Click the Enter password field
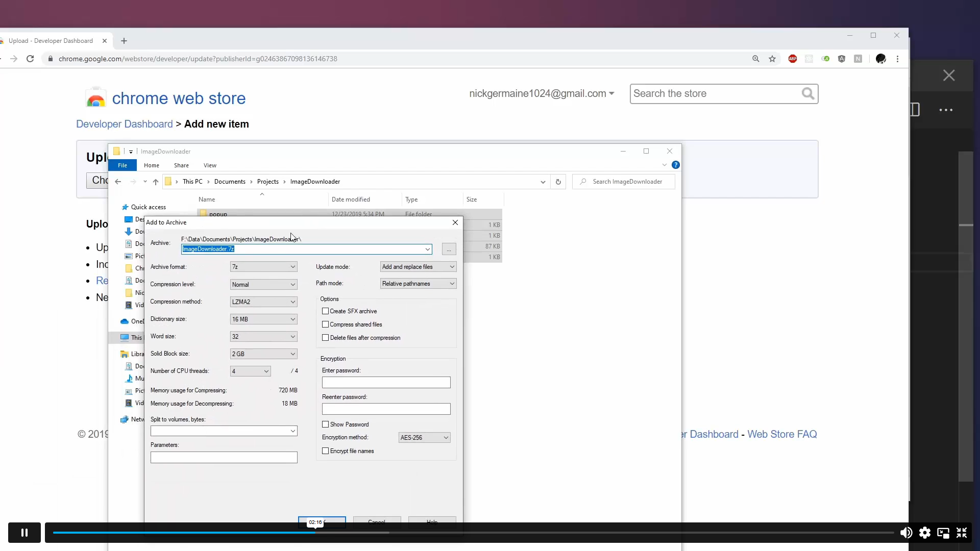The width and height of the screenshot is (980, 551). point(386,383)
